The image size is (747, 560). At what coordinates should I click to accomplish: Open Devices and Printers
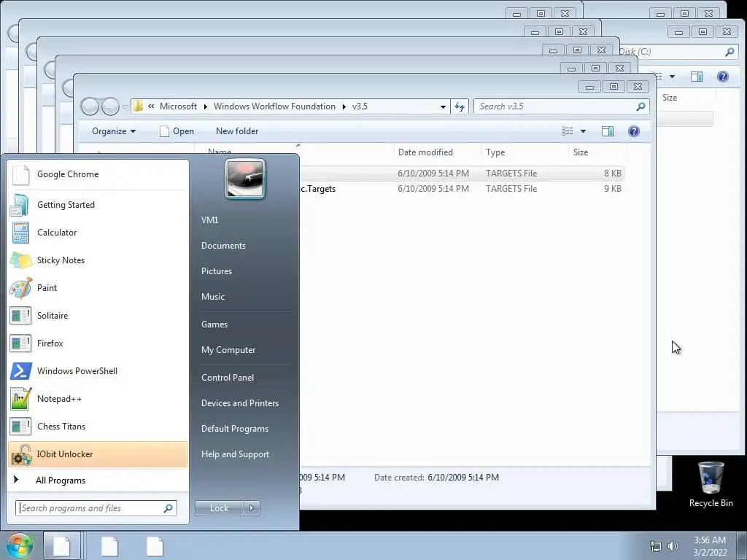(239, 403)
